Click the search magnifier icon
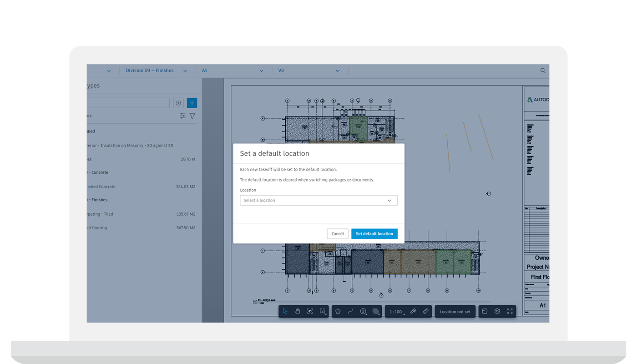Image resolution: width=637 pixels, height=364 pixels. pyautogui.click(x=543, y=71)
